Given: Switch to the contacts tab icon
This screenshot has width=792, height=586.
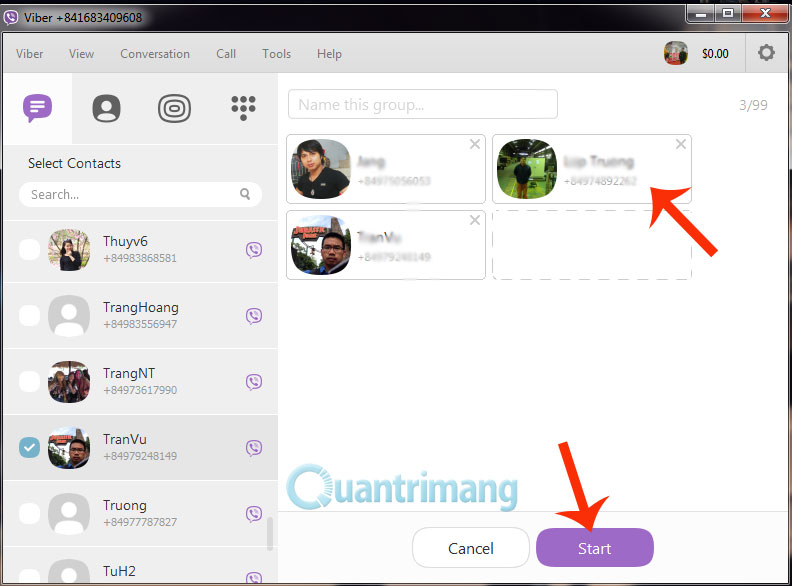Looking at the screenshot, I should coord(106,108).
